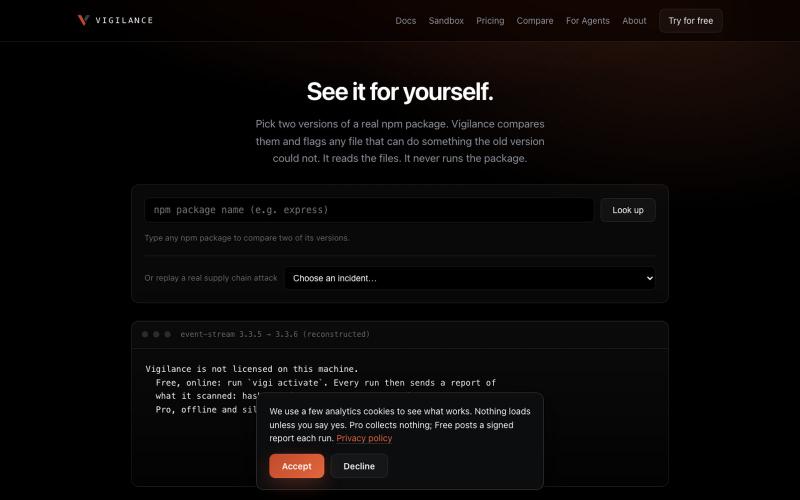The height and width of the screenshot is (500, 800).
Task: Click 'Or replay a real supply chain attack' label
Action: tap(211, 278)
